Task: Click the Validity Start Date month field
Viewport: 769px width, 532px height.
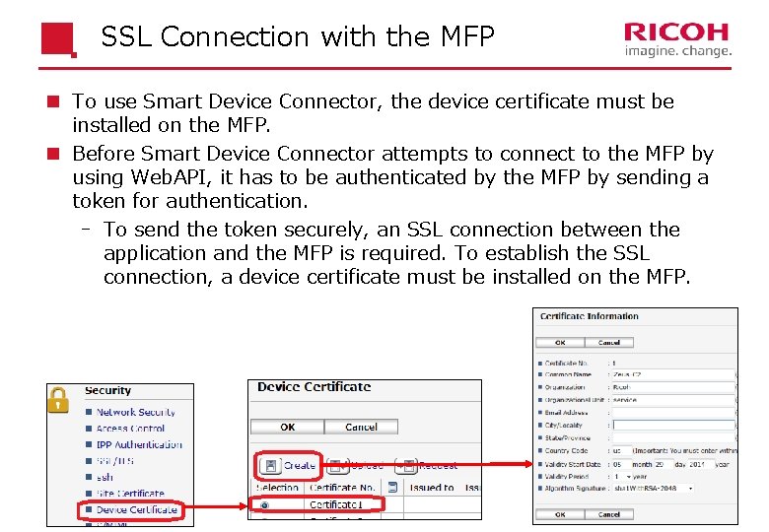Action: 621,464
